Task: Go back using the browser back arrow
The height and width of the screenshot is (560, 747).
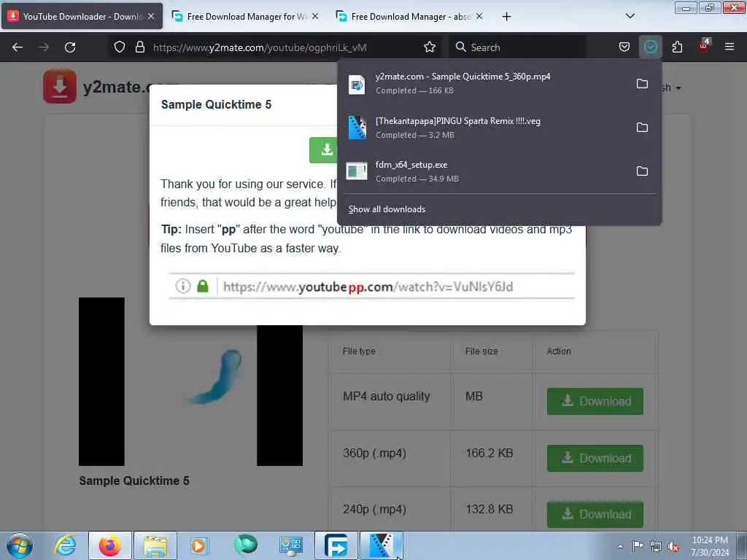Action: tap(18, 47)
